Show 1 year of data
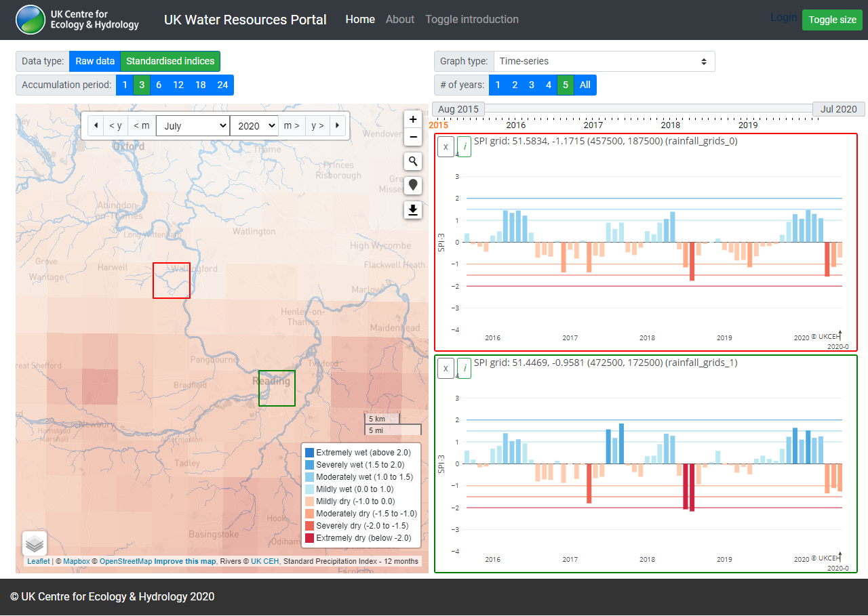The width and height of the screenshot is (868, 616). tap(498, 85)
